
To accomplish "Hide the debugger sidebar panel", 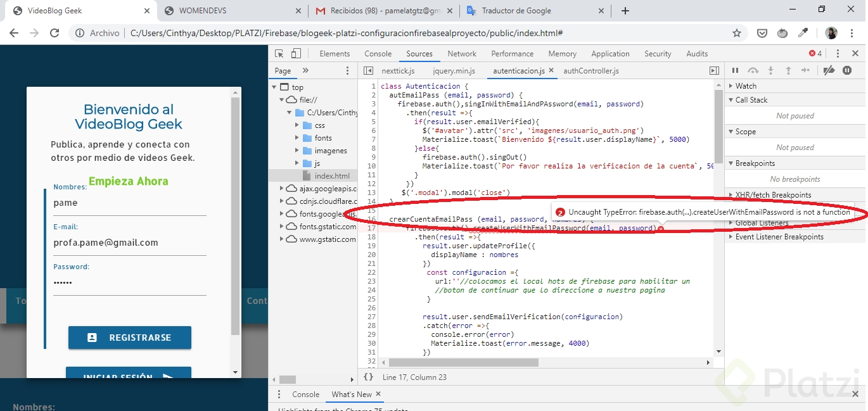I will pyautogui.click(x=714, y=71).
